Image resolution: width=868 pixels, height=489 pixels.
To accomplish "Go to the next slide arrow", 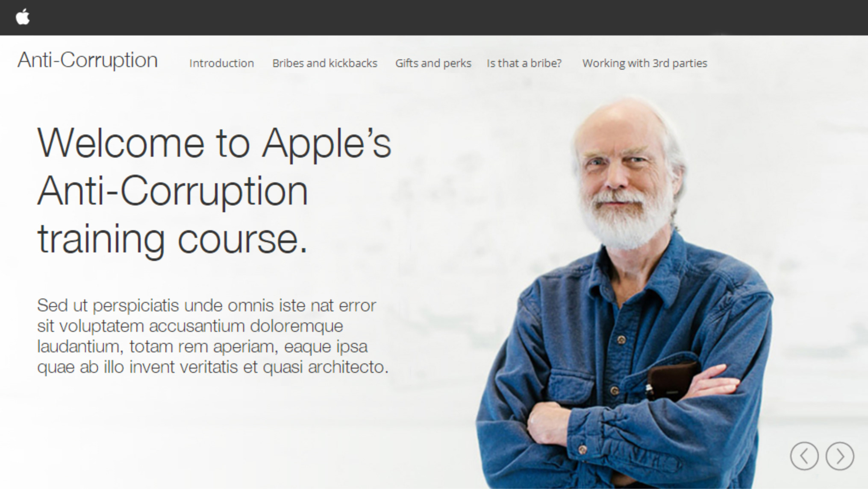I will (x=839, y=456).
